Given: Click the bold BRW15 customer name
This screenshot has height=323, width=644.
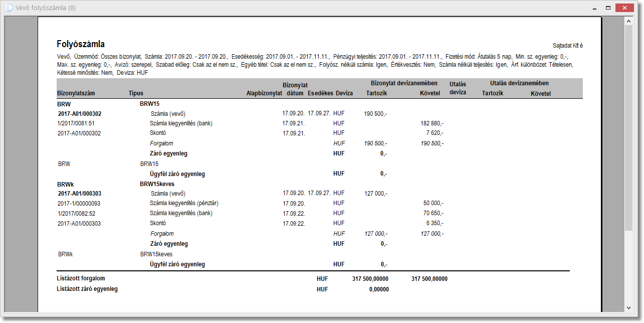Looking at the screenshot, I should point(149,103).
